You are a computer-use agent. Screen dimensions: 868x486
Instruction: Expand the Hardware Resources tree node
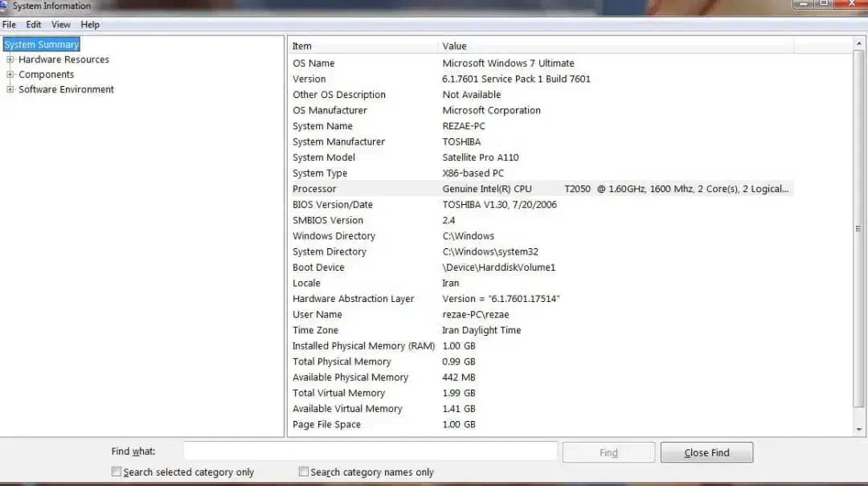click(10, 59)
